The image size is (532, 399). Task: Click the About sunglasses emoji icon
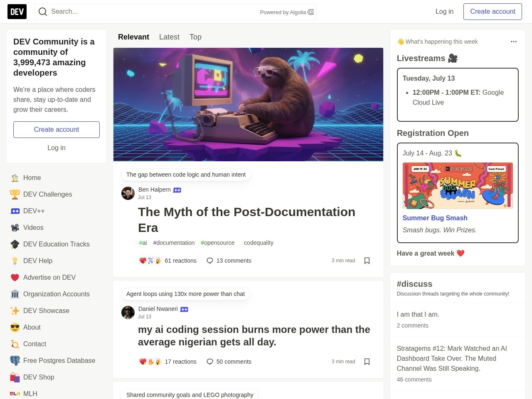[15, 328]
